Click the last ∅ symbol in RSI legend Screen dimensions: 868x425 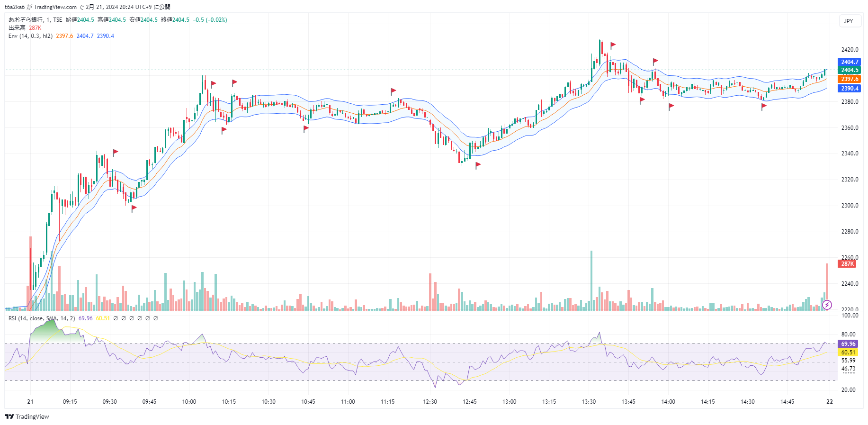(156, 318)
